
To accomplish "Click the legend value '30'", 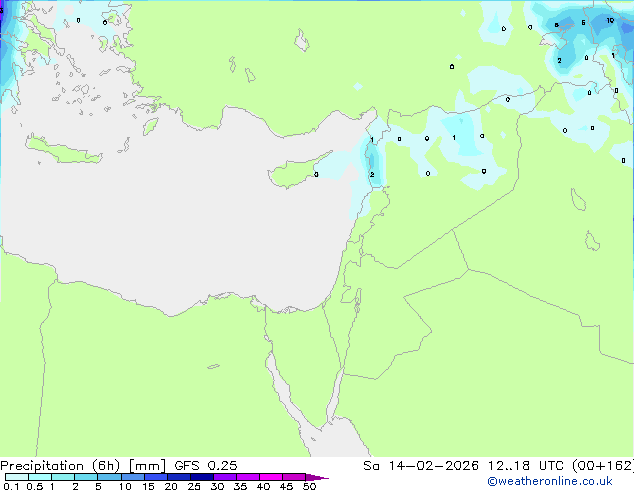I will [x=217, y=486].
